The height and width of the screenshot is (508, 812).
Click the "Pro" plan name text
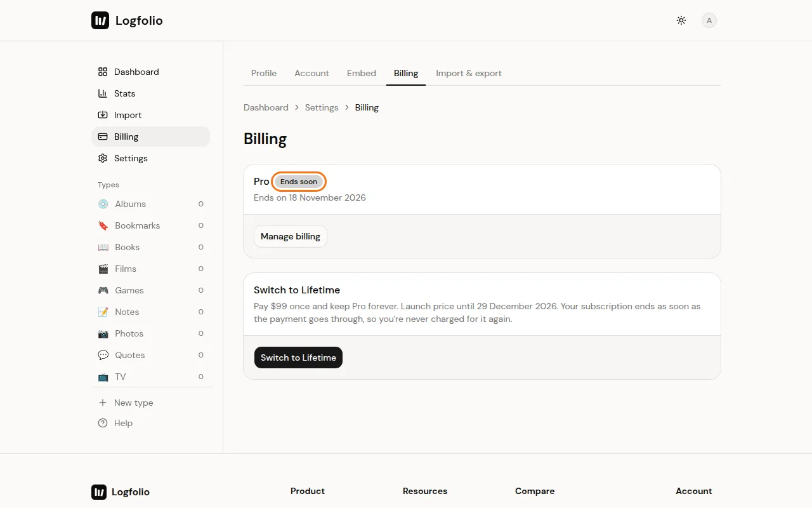[x=261, y=181]
